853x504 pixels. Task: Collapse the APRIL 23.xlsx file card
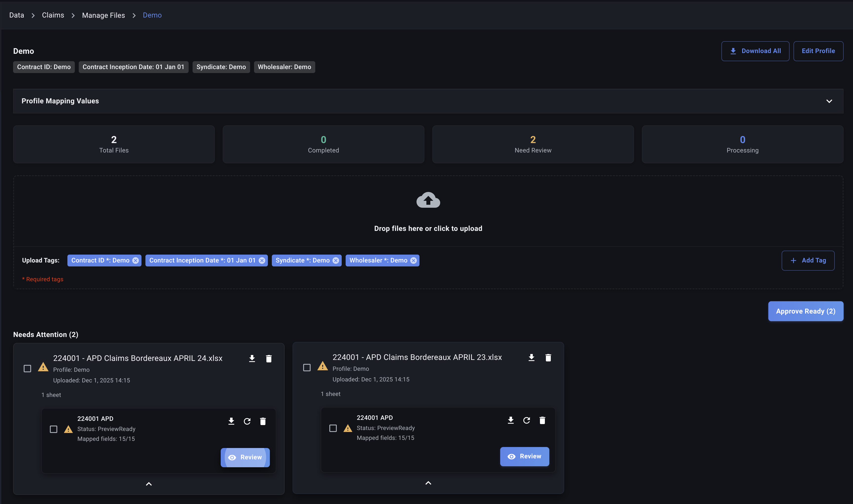[x=428, y=483]
